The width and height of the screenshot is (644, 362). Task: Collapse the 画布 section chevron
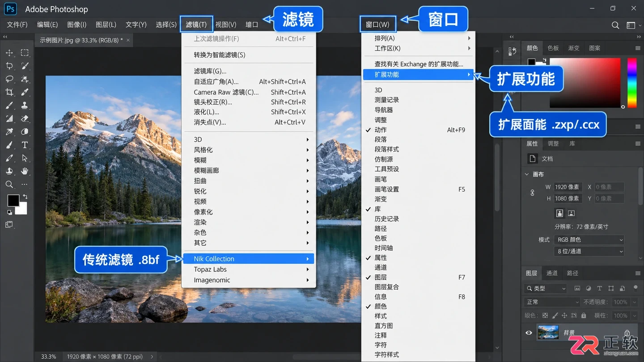click(527, 174)
